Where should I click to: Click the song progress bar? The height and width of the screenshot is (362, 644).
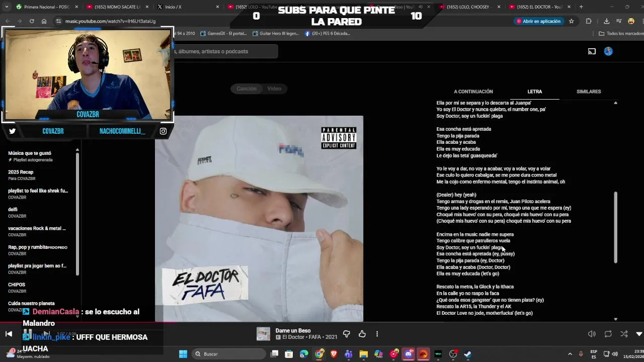pos(322,323)
